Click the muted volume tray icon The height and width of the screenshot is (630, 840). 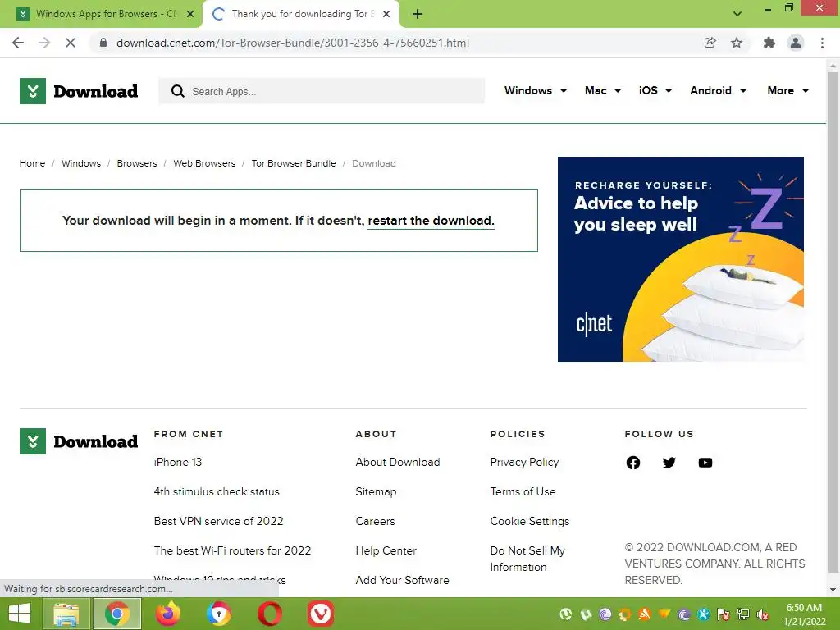click(x=763, y=614)
